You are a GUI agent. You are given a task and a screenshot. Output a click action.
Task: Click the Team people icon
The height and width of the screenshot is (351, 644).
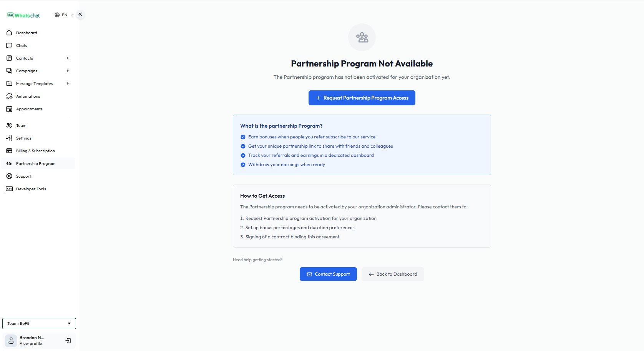9,125
